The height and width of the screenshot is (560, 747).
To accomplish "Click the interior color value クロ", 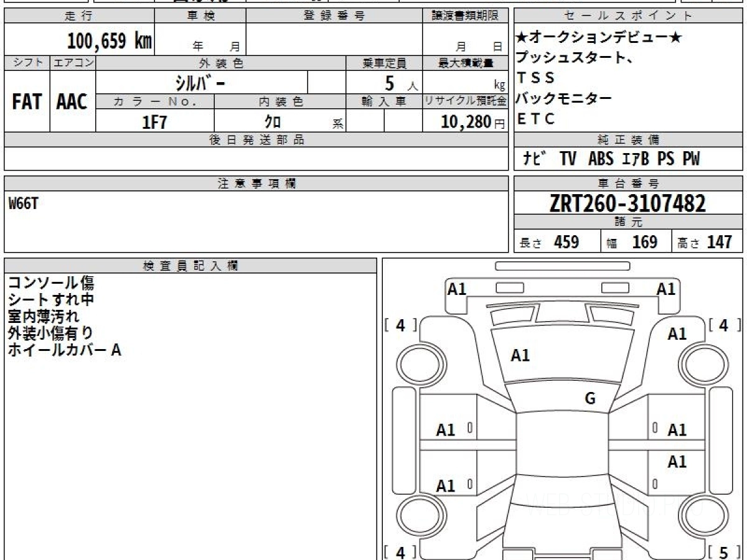I will tap(273, 122).
